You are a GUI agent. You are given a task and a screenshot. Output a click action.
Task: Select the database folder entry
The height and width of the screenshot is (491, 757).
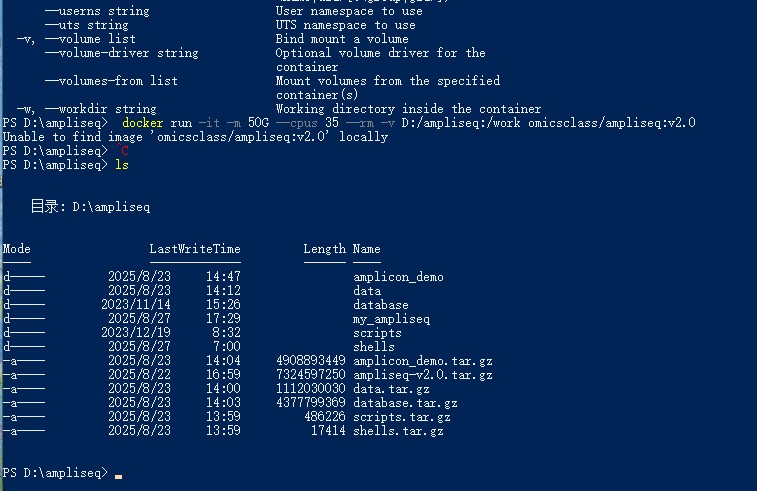[381, 305]
